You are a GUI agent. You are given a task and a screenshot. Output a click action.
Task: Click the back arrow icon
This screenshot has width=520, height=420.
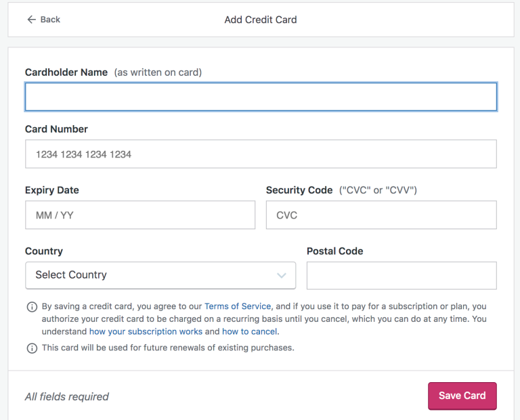tap(32, 20)
